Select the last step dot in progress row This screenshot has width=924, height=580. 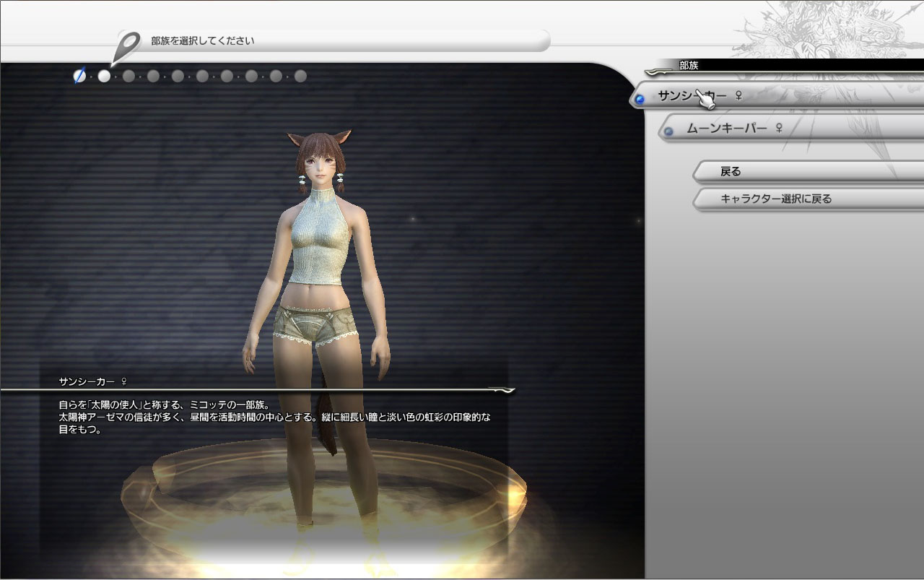point(300,76)
